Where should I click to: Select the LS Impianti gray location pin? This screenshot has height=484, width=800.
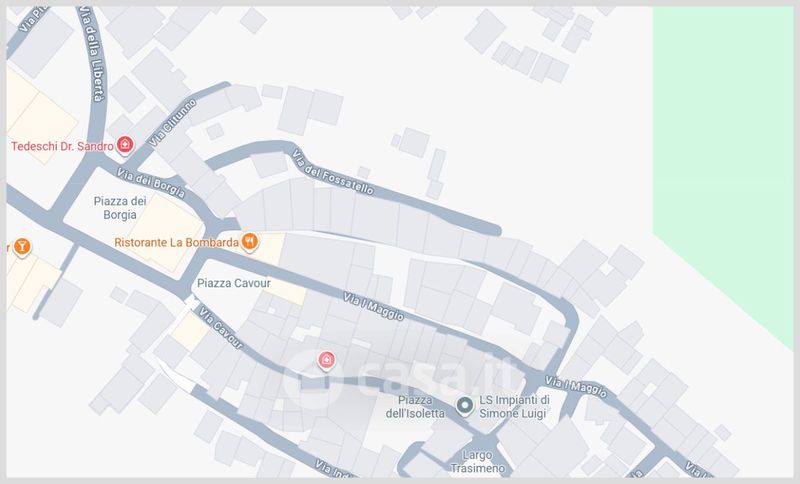point(464,406)
